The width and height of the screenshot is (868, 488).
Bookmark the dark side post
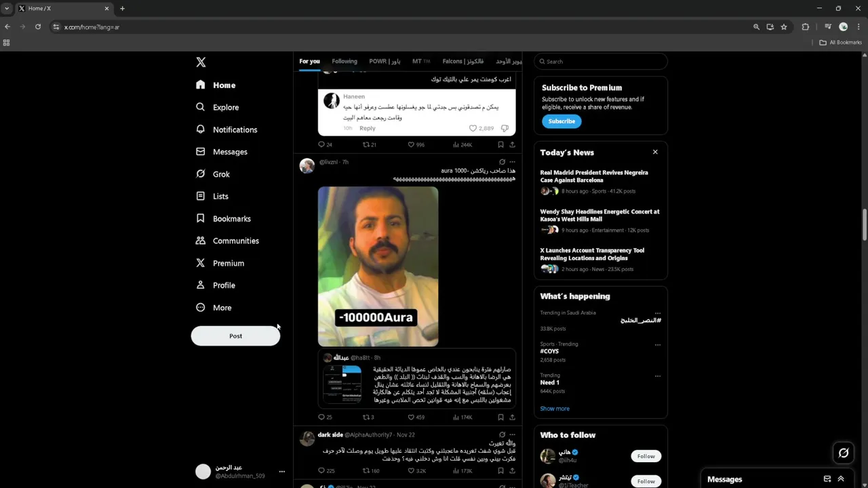500,470
